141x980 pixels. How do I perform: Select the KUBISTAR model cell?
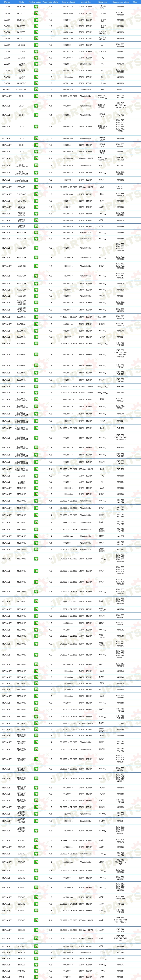click(x=21, y=89)
